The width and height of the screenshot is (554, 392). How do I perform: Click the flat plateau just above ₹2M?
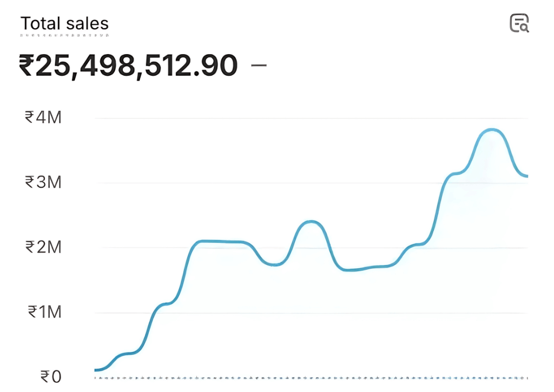(x=222, y=242)
